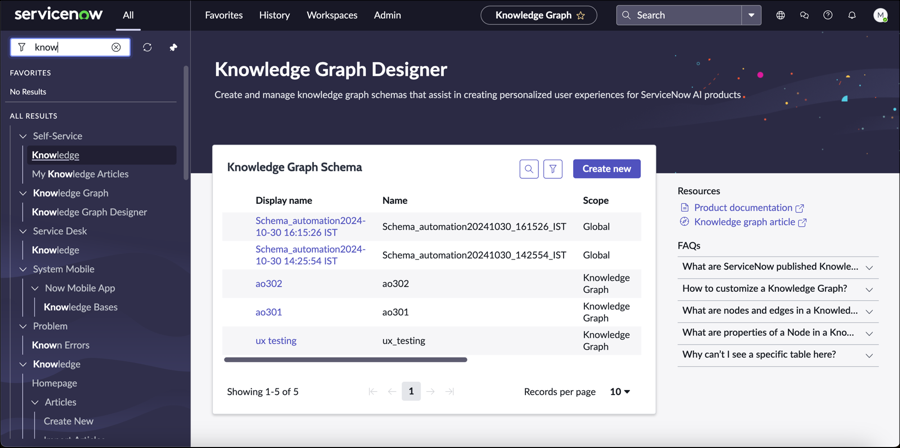The width and height of the screenshot is (900, 448).
Task: Click the schema table horizontal scrollbar
Action: click(x=346, y=360)
